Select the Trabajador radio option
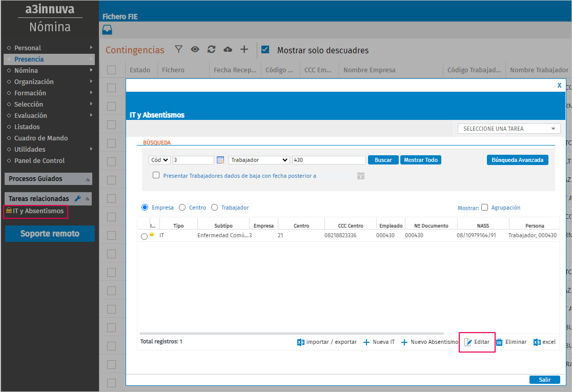 (x=214, y=208)
